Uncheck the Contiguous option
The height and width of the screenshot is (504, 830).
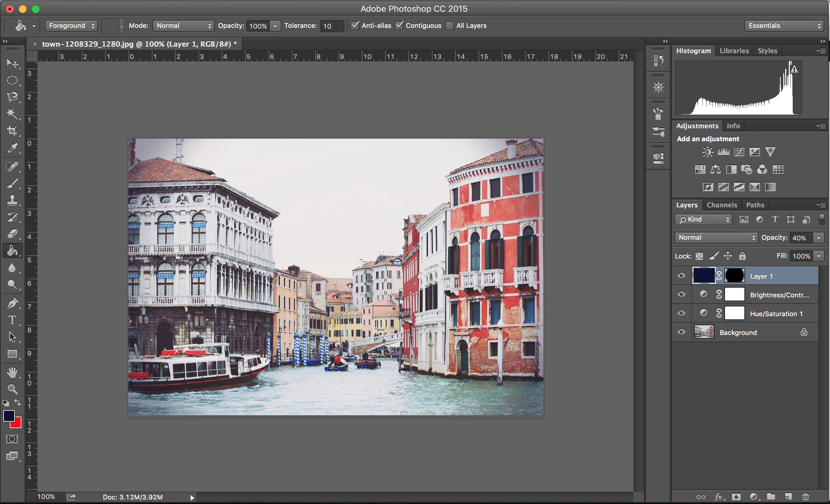(x=399, y=26)
